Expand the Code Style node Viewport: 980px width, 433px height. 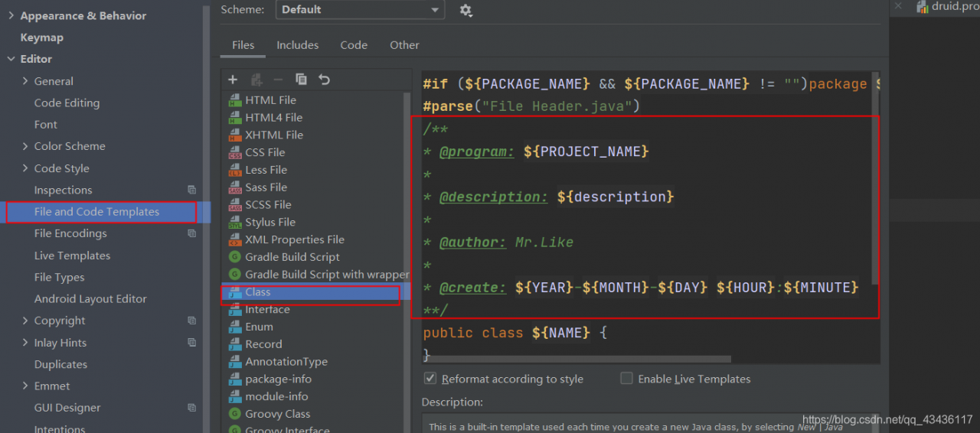[x=25, y=168]
